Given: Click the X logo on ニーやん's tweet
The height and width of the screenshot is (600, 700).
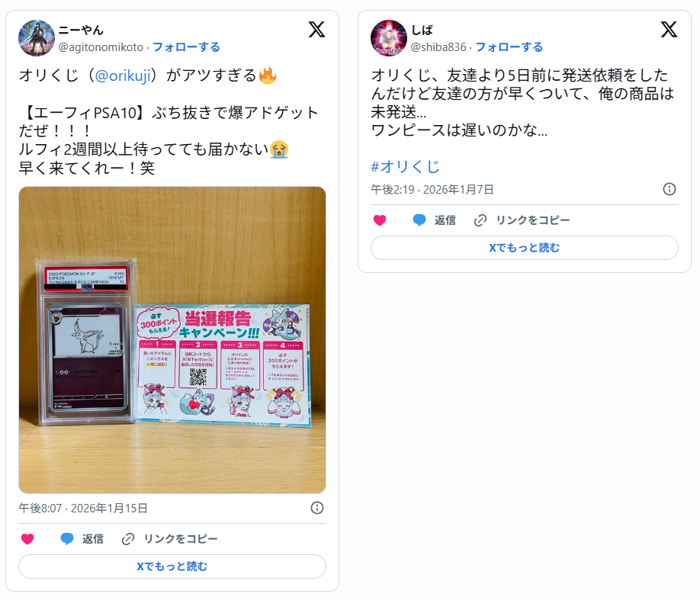Looking at the screenshot, I should click(x=316, y=30).
